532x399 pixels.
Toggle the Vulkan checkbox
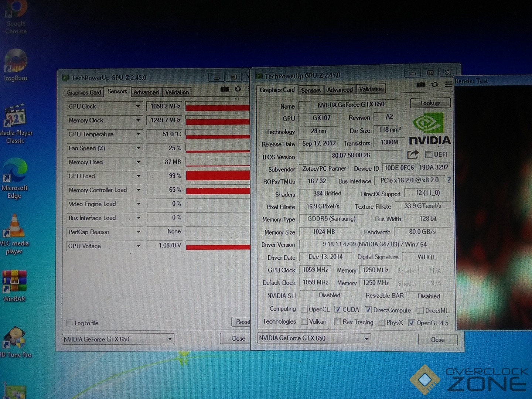304,321
